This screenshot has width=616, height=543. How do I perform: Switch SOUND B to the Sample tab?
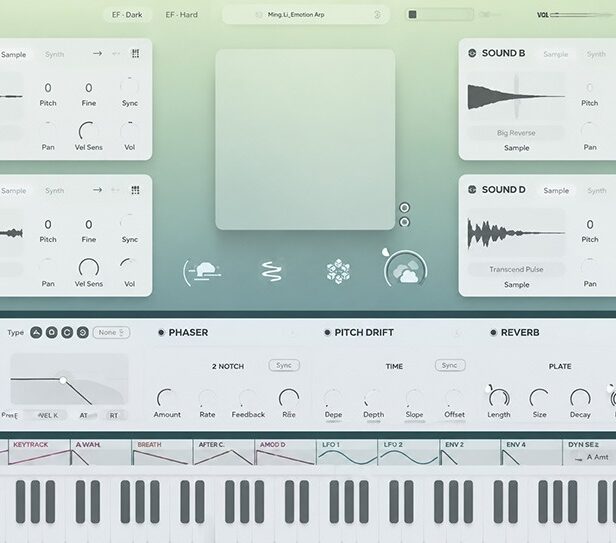(x=556, y=54)
